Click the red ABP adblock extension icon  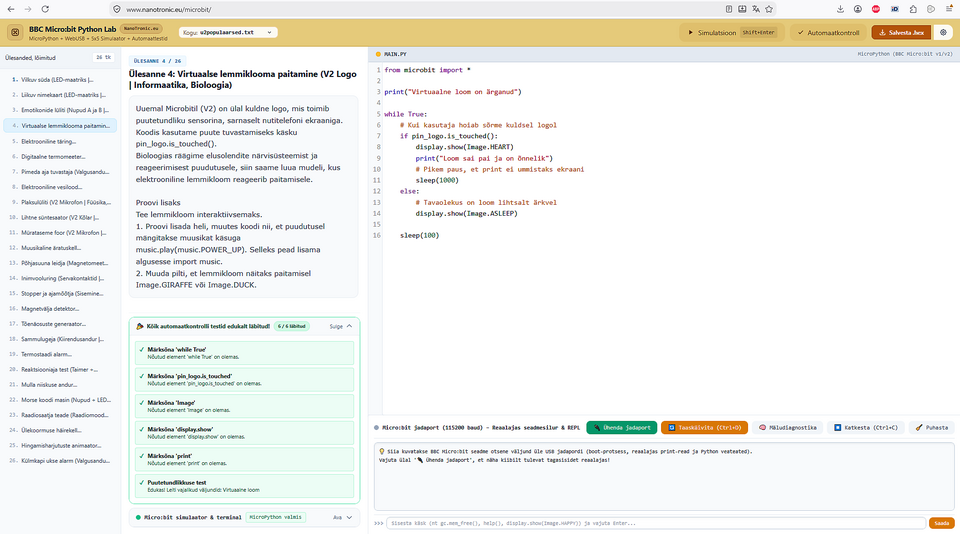click(876, 9)
